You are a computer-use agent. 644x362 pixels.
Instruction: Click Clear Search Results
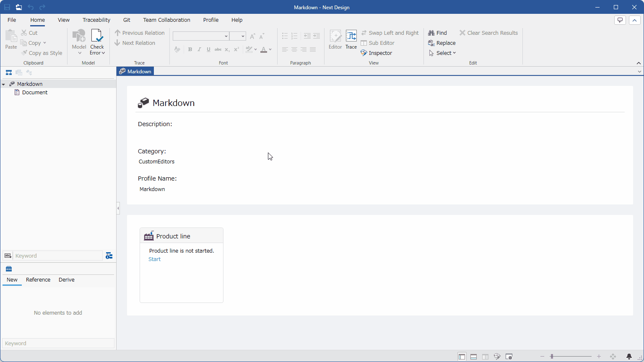[x=488, y=33]
